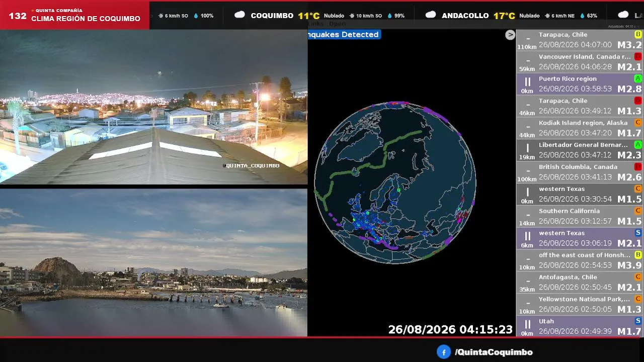Click the clock display 26/08/2026 04:15:23

tap(450, 330)
